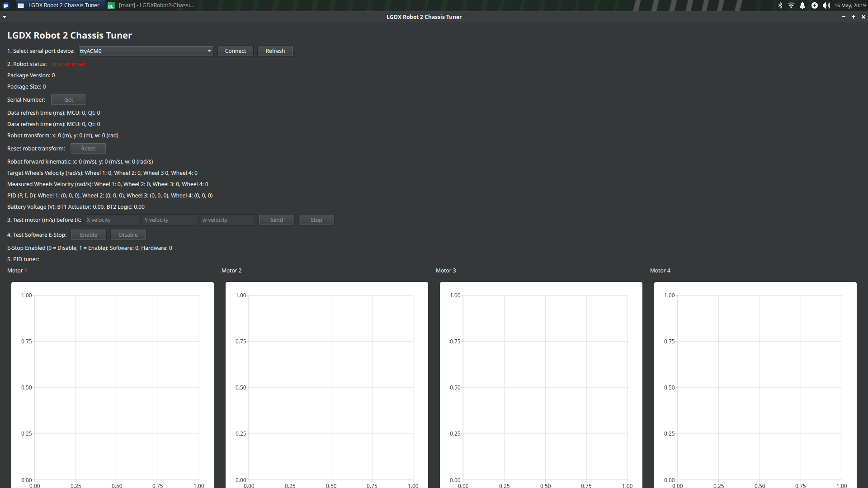Switch to Qt Creator [main] taskbar item

[151, 5]
